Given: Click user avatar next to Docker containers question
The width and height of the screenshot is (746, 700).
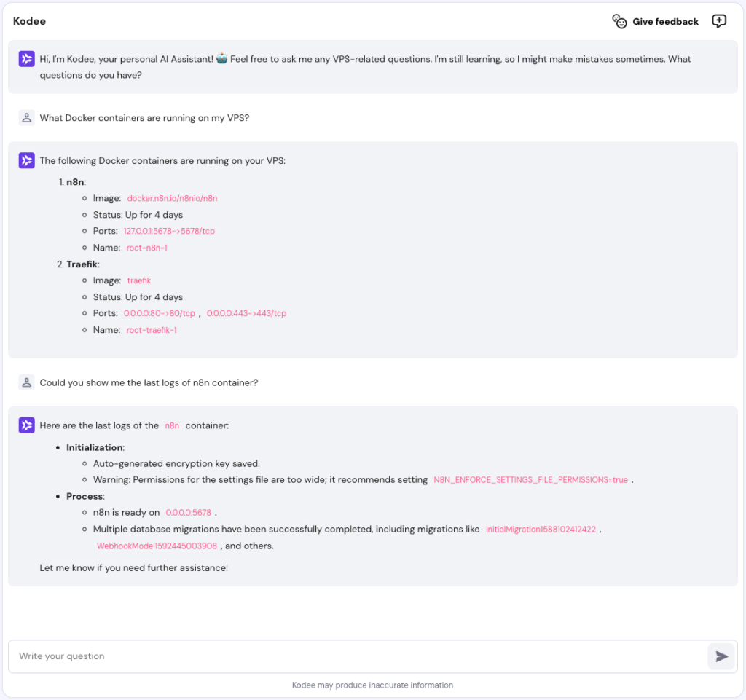Looking at the screenshot, I should (x=27, y=118).
